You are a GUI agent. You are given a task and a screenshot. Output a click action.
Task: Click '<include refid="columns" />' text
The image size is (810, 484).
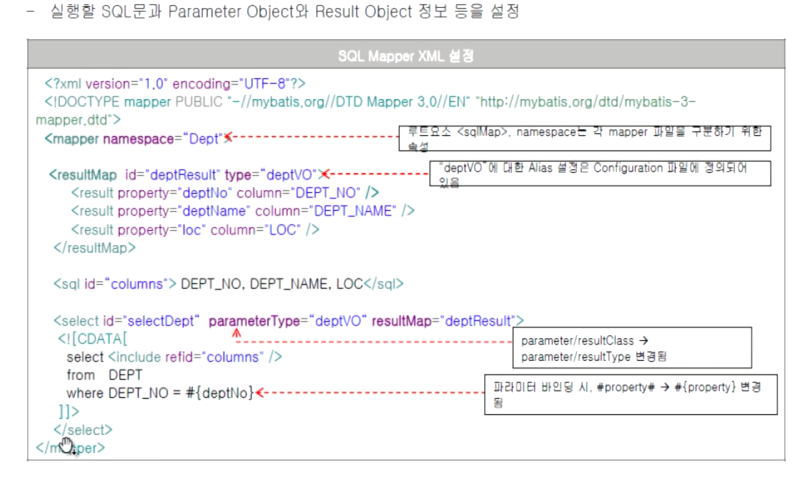coord(195,357)
